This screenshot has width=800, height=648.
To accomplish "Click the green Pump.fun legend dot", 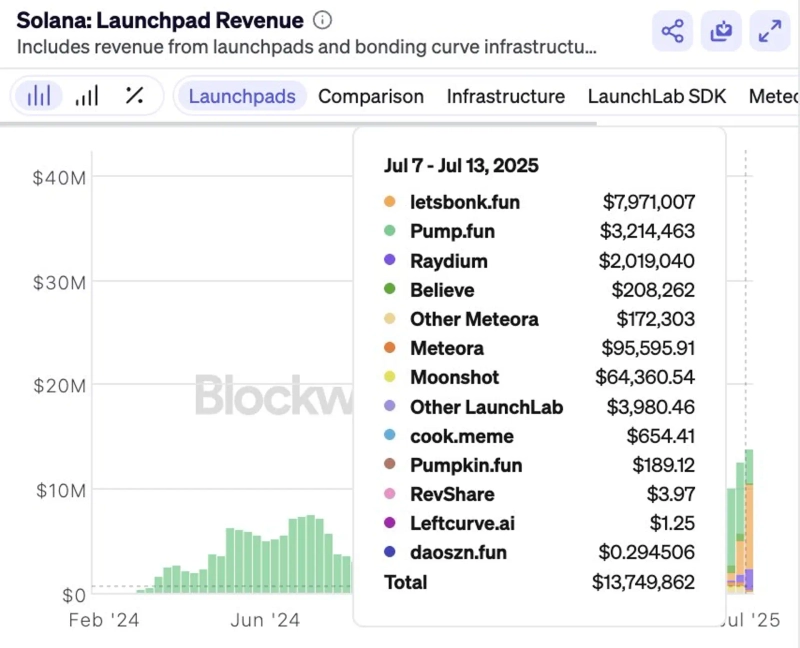I will [x=390, y=232].
